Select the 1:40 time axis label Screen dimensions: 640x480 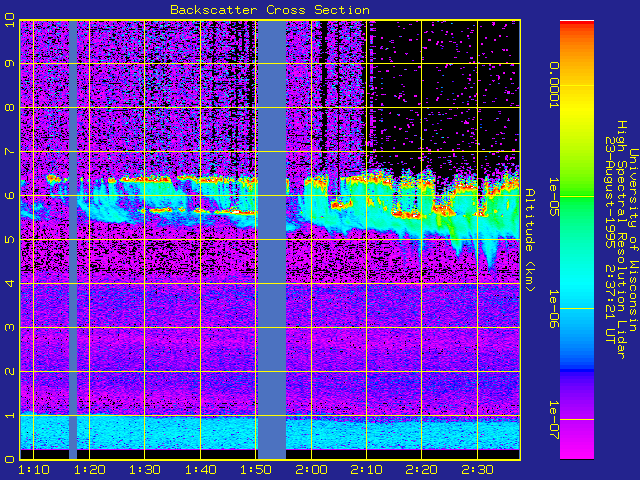click(x=200, y=469)
